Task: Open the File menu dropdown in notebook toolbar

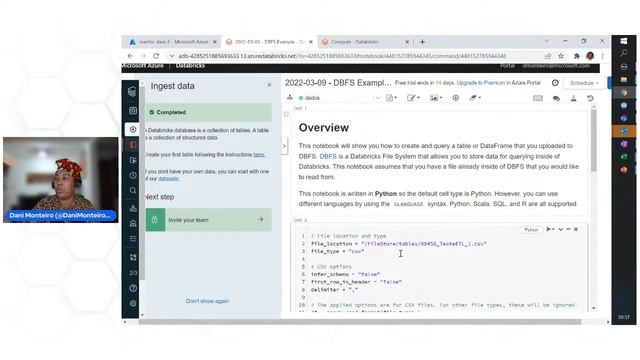Action: point(391,98)
